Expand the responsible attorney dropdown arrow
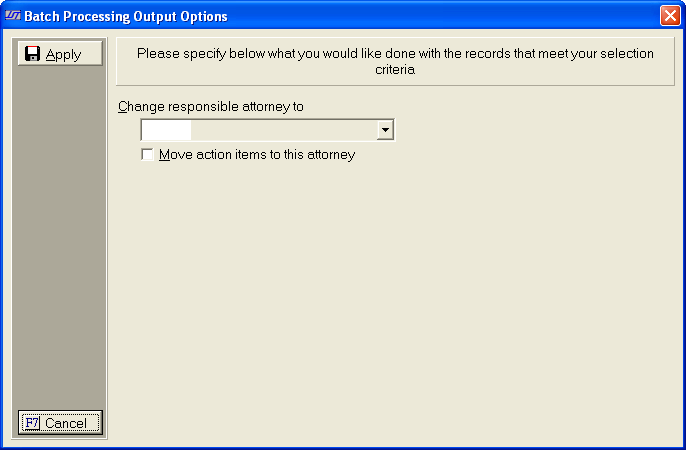Image resolution: width=686 pixels, height=450 pixels. [385, 130]
